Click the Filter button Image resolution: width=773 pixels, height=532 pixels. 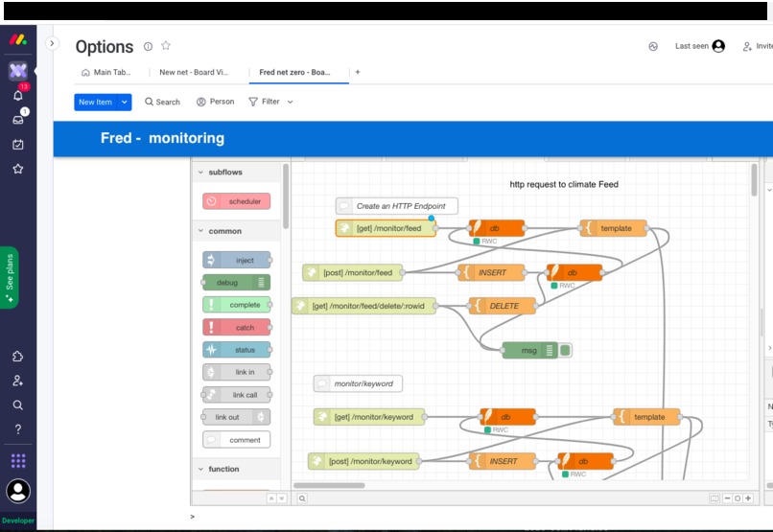point(265,102)
